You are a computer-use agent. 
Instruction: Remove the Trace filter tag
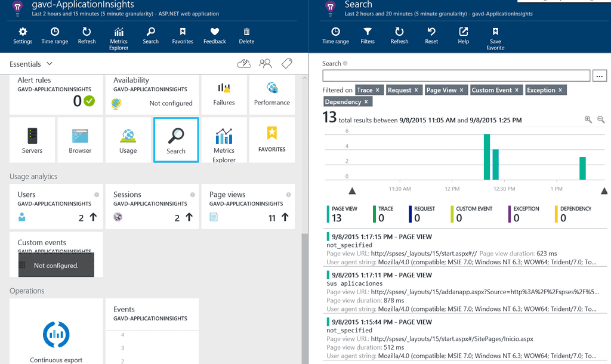[377, 90]
